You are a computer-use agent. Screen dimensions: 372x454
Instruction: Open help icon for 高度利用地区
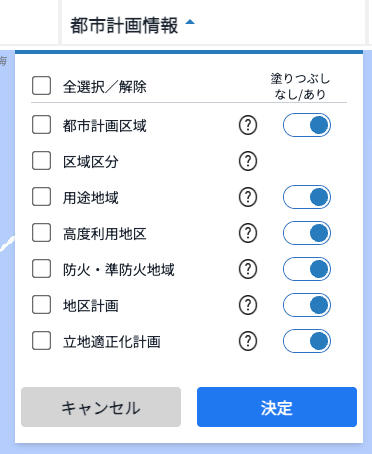coord(248,233)
